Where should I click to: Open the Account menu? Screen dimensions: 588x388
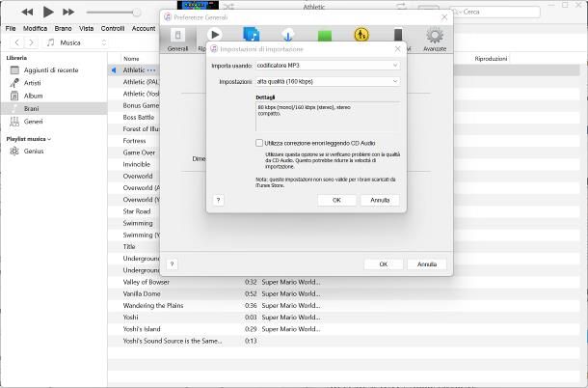[144, 29]
